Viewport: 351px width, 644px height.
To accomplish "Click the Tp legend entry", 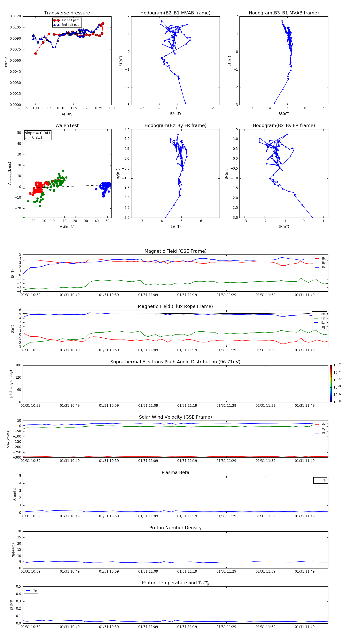I will click(31, 591).
